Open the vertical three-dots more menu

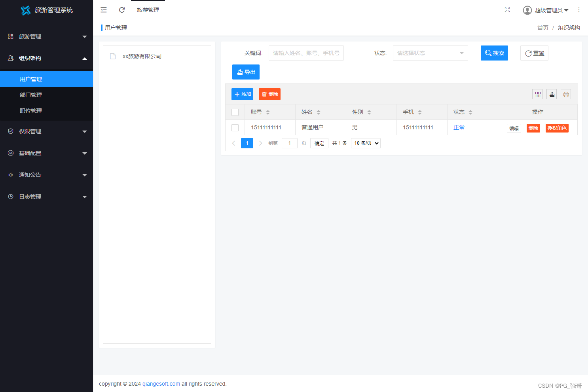click(579, 10)
